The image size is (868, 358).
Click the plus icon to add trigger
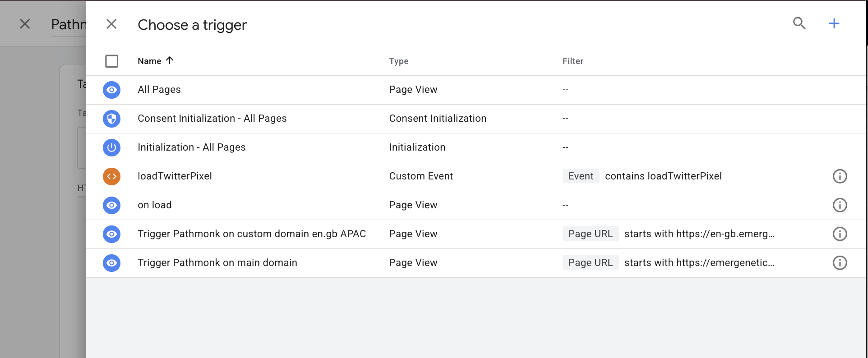point(834,23)
